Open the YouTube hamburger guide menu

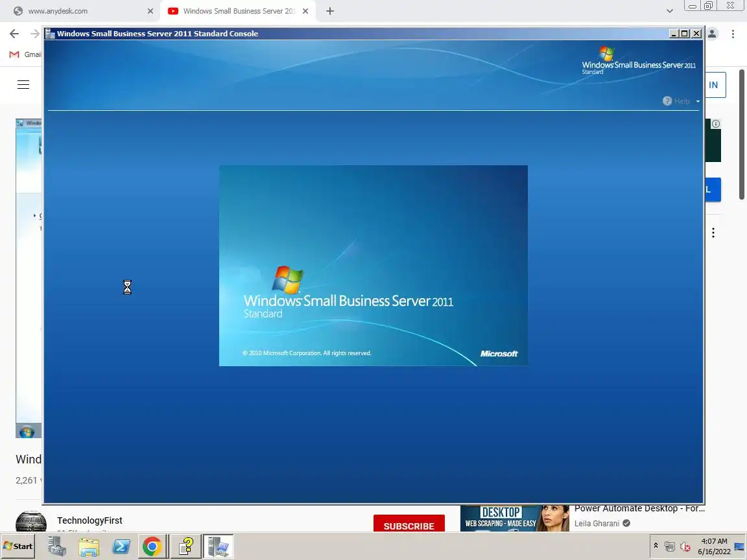pos(23,85)
